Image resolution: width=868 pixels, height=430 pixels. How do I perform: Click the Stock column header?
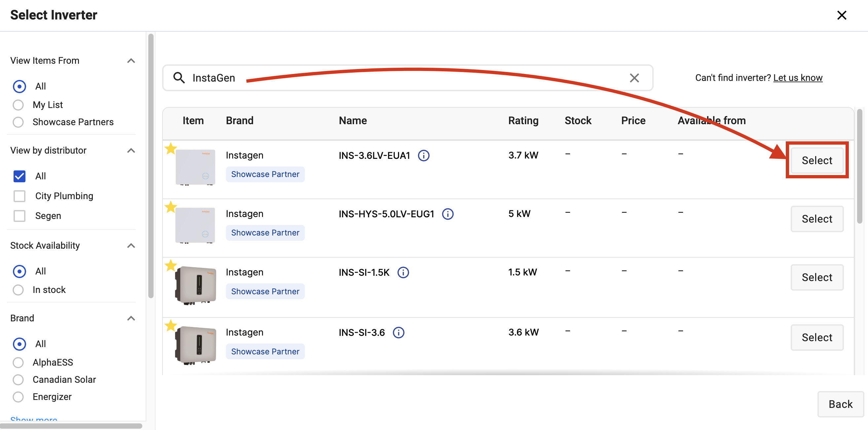578,121
